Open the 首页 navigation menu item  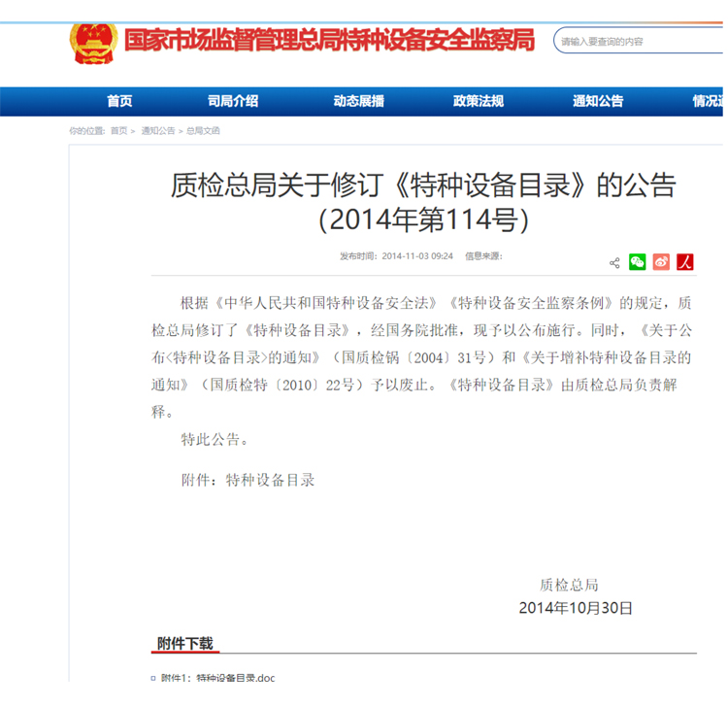[119, 101]
